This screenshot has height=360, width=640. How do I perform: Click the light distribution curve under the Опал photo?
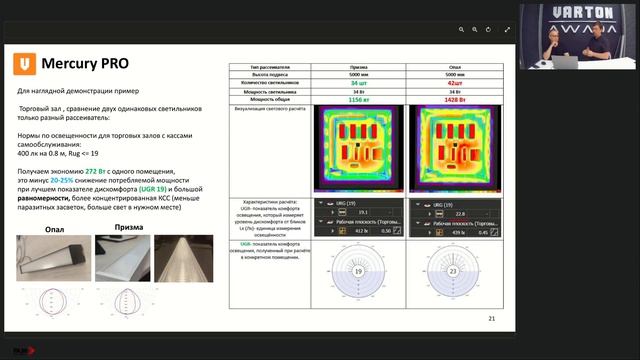pyautogui.click(x=52, y=302)
